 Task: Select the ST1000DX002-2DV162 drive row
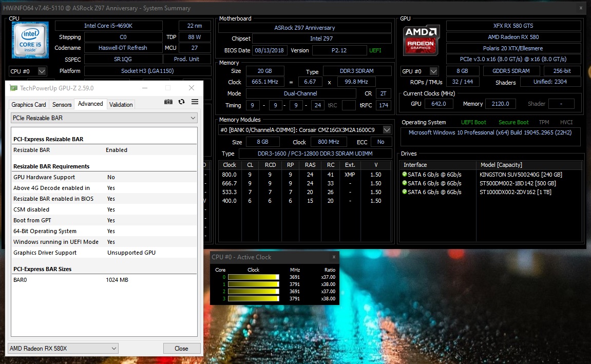click(491, 192)
